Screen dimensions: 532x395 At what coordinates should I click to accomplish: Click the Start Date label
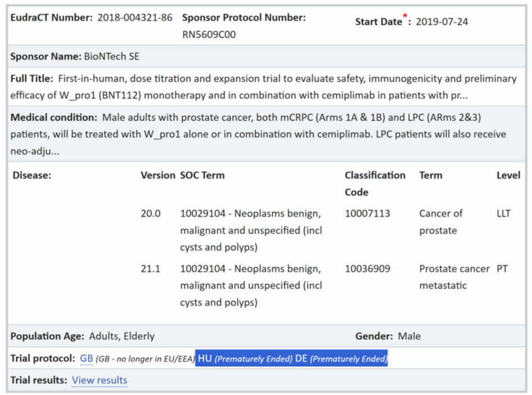(379, 22)
